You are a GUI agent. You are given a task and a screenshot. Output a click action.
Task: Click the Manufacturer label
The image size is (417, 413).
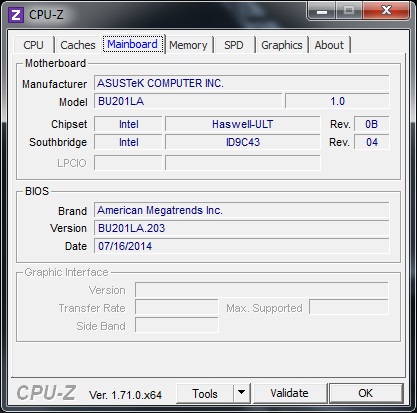(x=54, y=84)
